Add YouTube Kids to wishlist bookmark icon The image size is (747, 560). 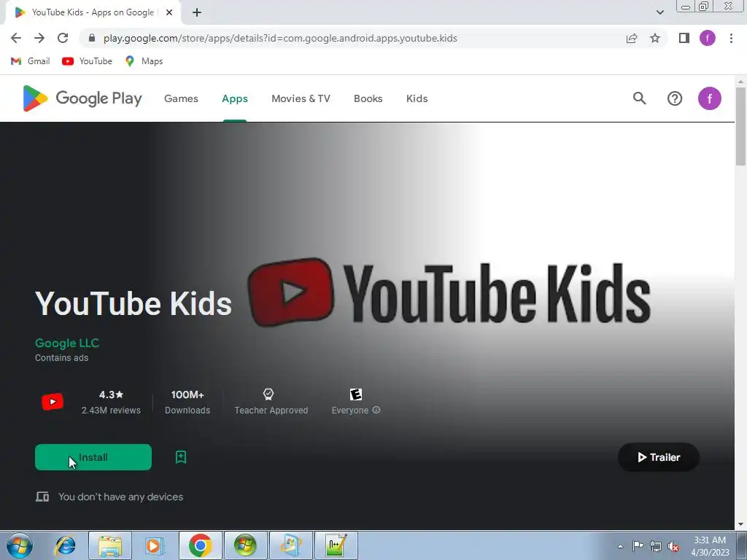181,457
